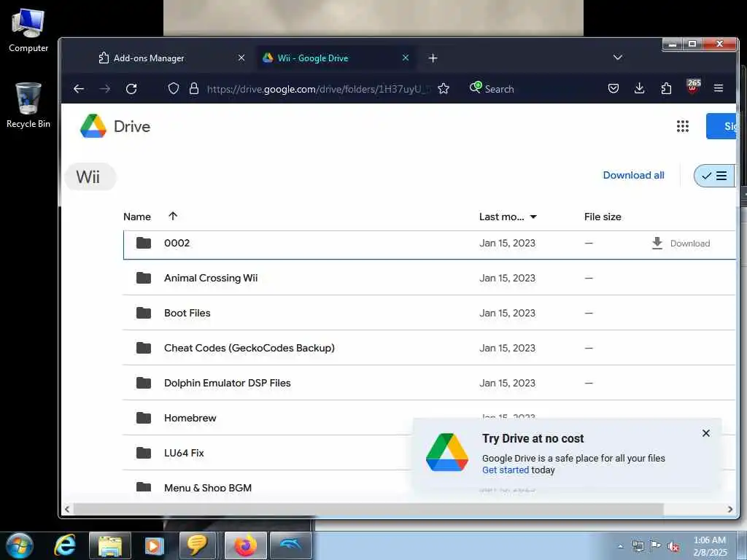This screenshot has height=560, width=747.
Task: Click the Name column header
Action: point(136,217)
